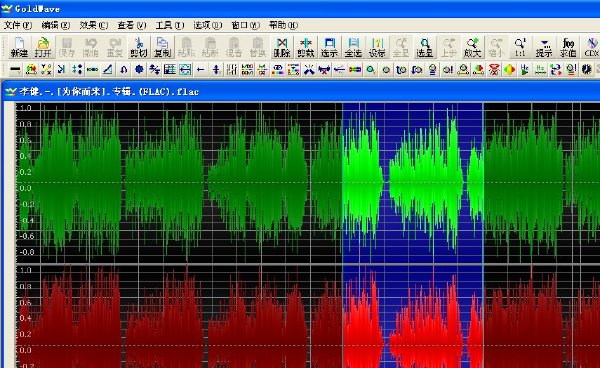Open the 选项(O) Options menu
This screenshot has height=368, width=600.
click(207, 25)
